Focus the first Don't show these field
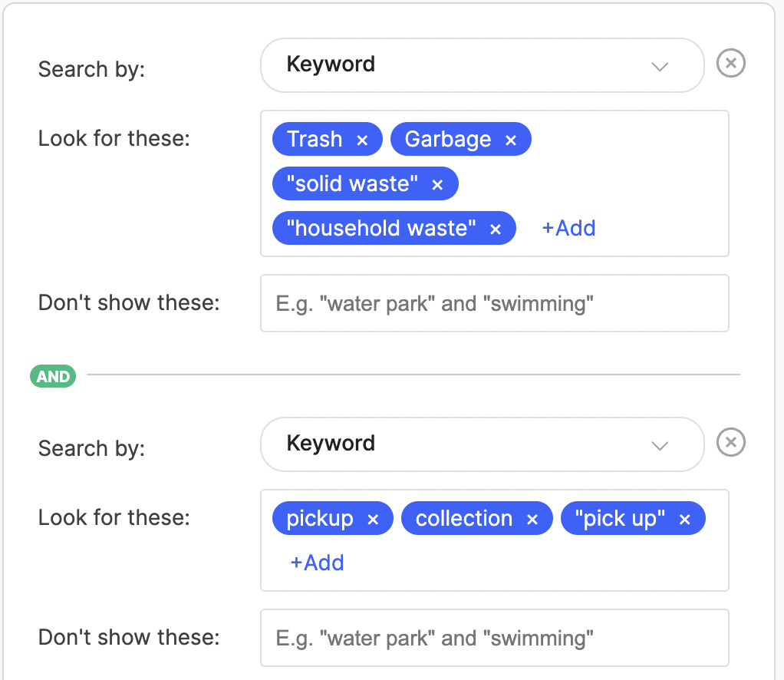This screenshot has width=784, height=680. pos(495,303)
